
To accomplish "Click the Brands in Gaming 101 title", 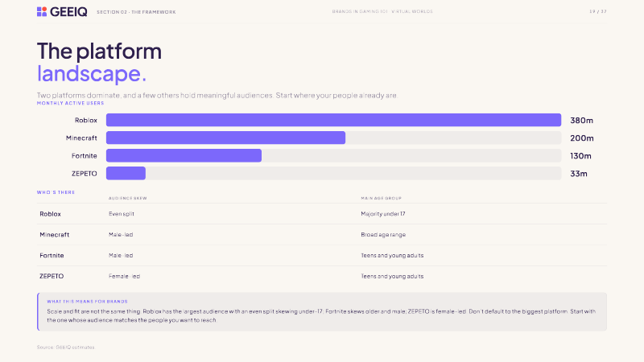I will 382,11.
